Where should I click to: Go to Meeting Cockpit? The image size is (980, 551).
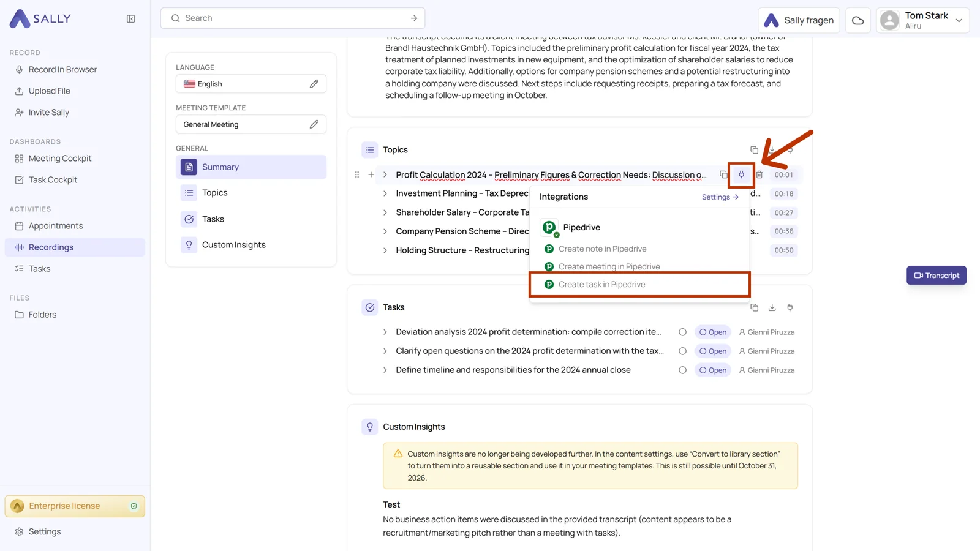pyautogui.click(x=59, y=159)
